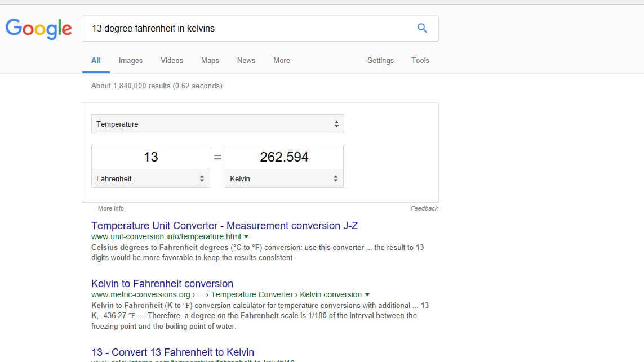Image resolution: width=644 pixels, height=362 pixels.
Task: Click the Google logo
Action: point(38,29)
